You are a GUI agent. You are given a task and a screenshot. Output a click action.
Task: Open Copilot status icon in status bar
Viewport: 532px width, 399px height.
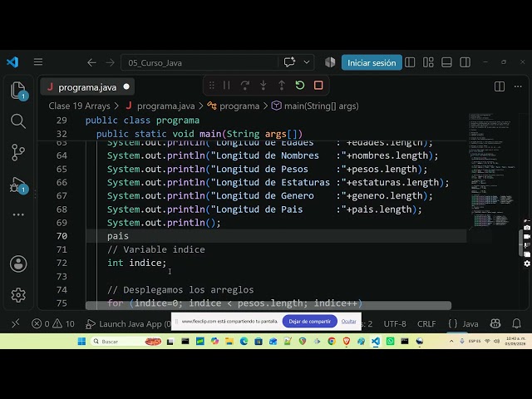[495, 323]
